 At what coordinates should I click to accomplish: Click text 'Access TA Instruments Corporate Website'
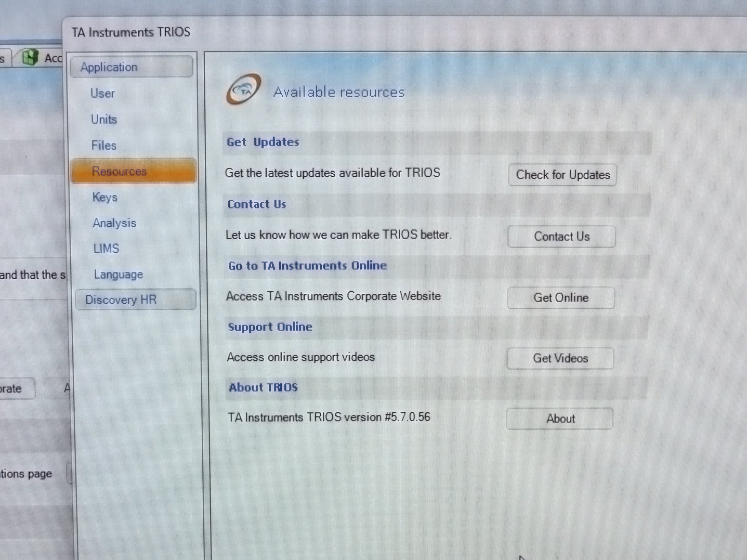(334, 296)
